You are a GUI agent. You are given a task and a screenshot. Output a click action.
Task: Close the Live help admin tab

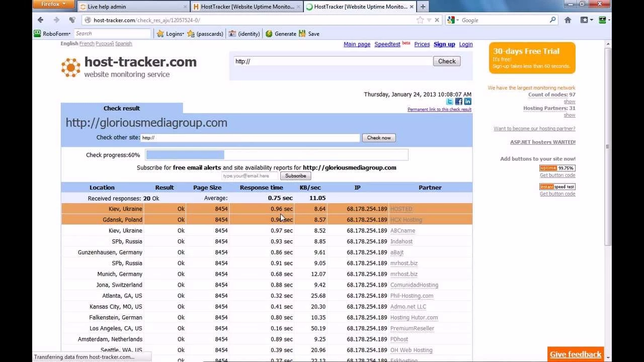pos(185,7)
